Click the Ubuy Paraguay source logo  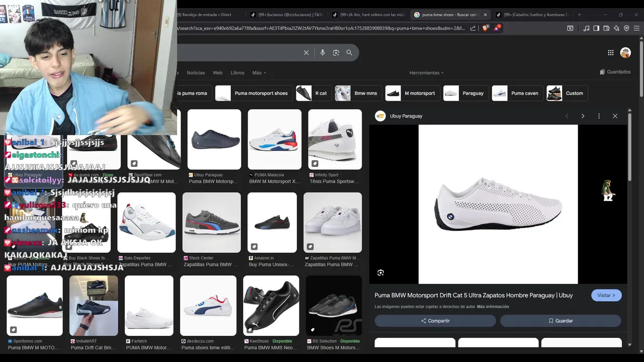coord(380,116)
